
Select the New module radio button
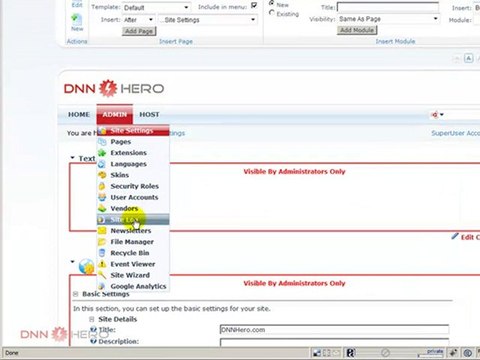(272, 4)
